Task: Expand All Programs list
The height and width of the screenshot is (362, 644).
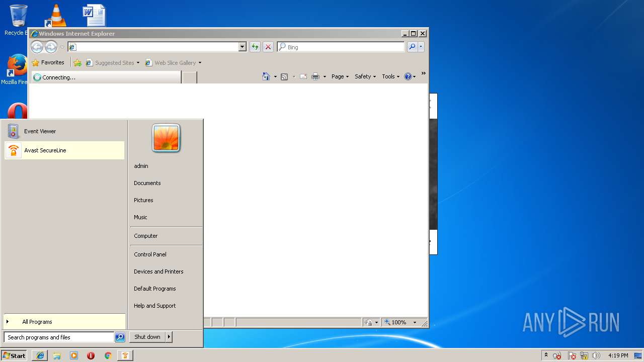Action: point(64,322)
